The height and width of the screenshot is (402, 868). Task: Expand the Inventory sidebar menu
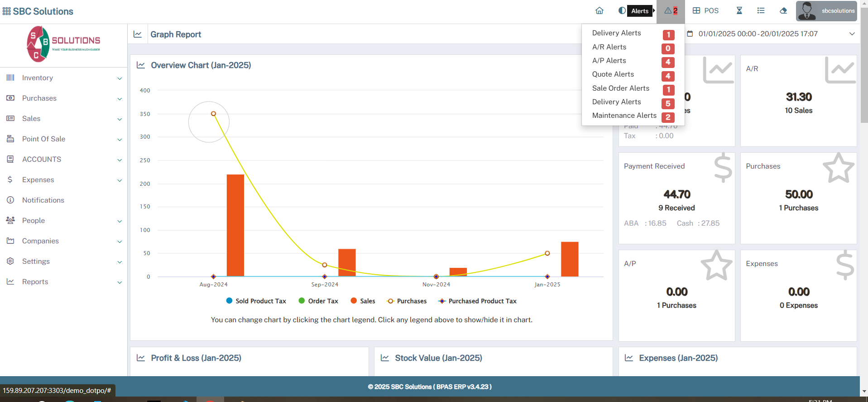click(63, 78)
